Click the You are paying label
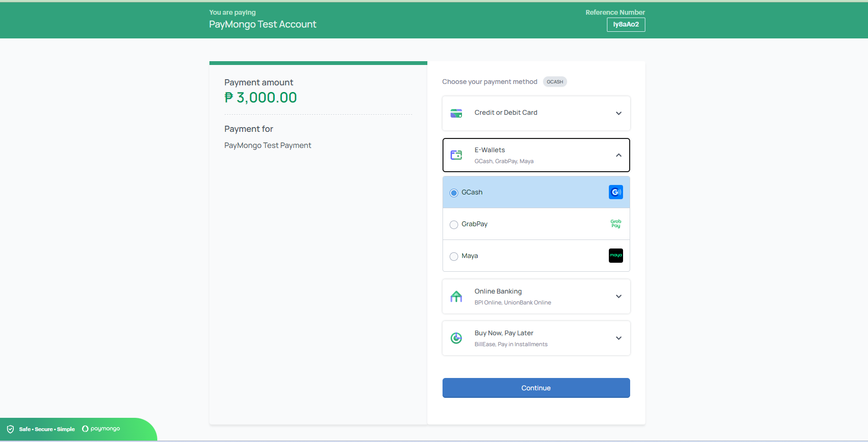 (x=232, y=12)
